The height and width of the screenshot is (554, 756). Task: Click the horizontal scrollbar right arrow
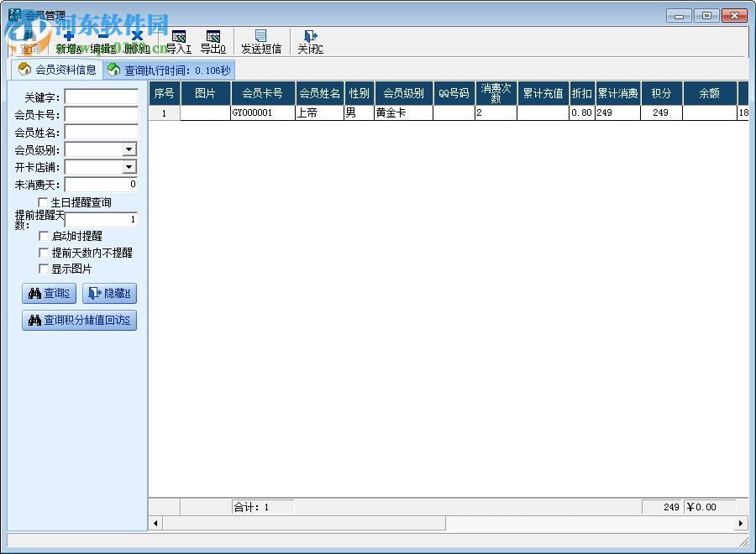[x=741, y=523]
